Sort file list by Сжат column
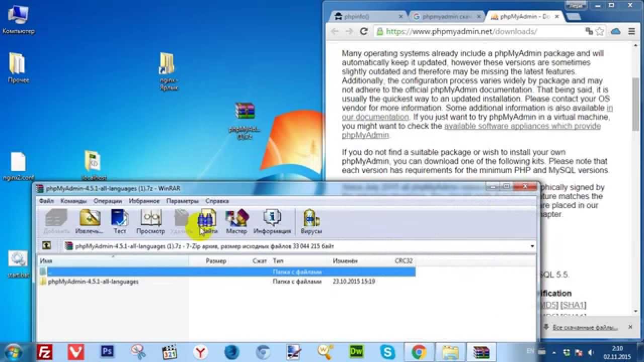644x362 pixels. pos(259,261)
